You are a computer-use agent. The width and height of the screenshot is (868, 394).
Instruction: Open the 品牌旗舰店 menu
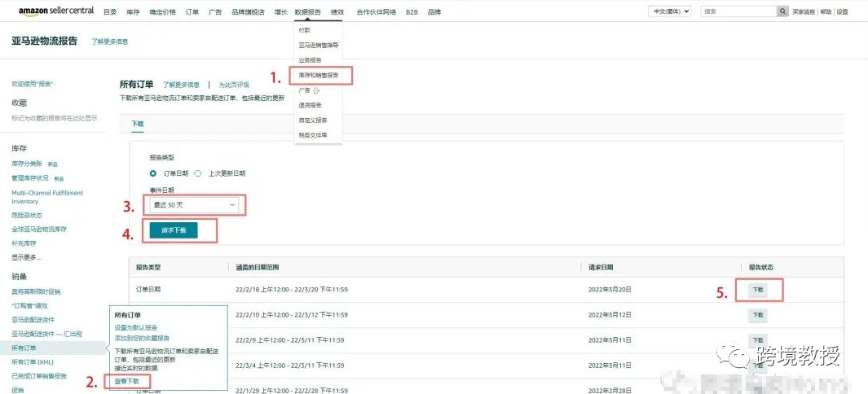tap(248, 11)
